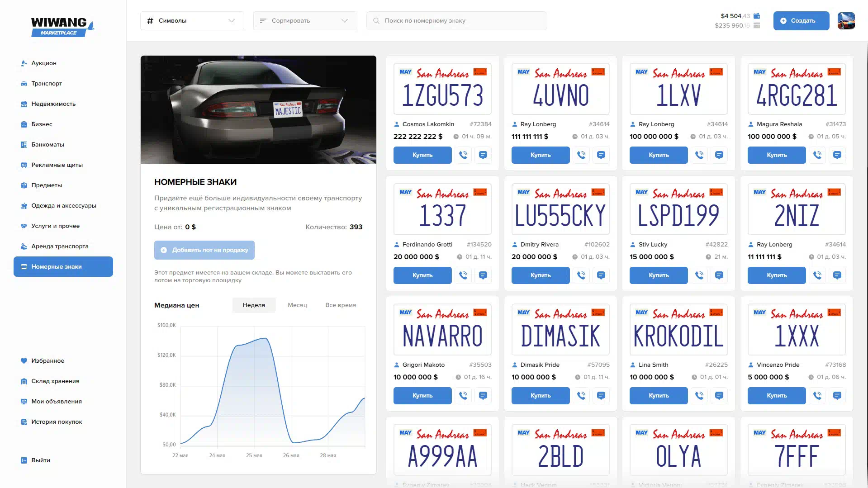Click the phone icon on the 2NIZ card

[817, 275]
